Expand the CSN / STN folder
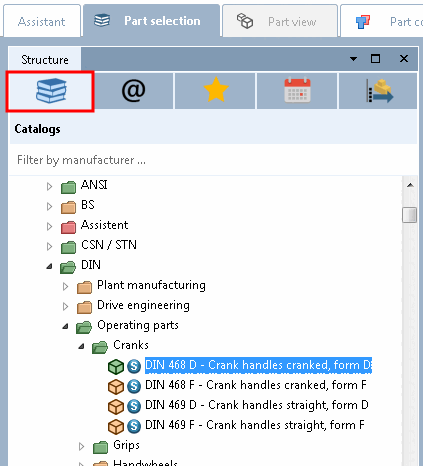This screenshot has width=423, height=466. tap(49, 246)
